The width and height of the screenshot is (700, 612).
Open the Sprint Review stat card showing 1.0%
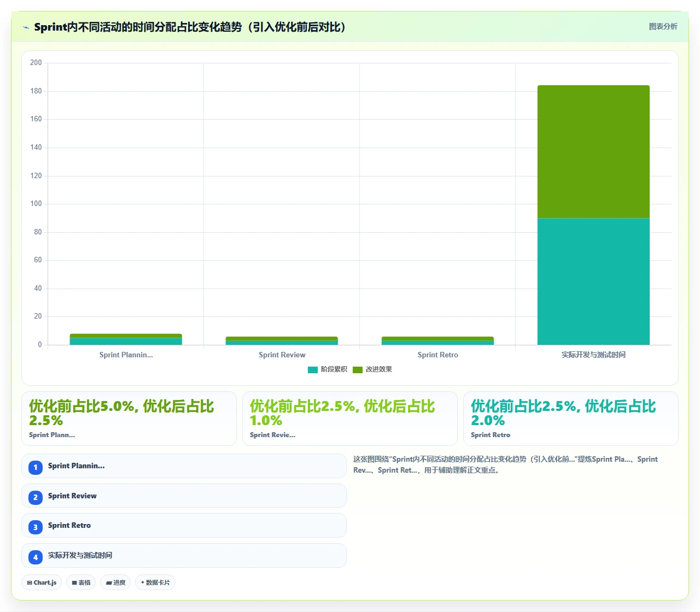pyautogui.click(x=350, y=419)
